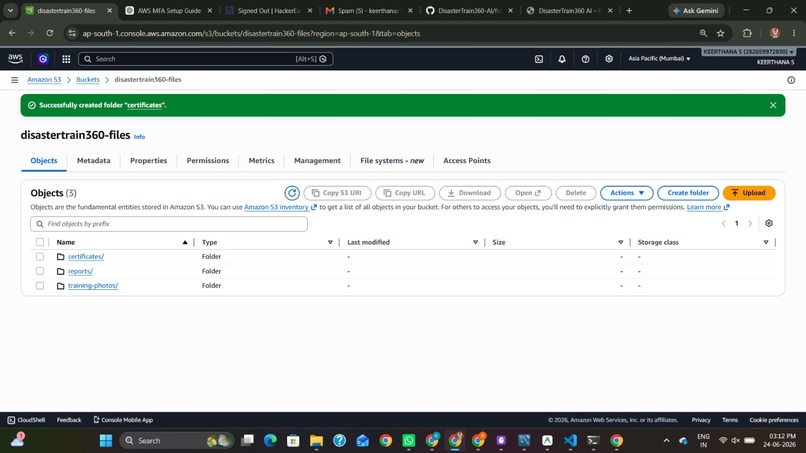Screen dimensions: 806x453
Task: Click the Upload button
Action: tap(749, 193)
